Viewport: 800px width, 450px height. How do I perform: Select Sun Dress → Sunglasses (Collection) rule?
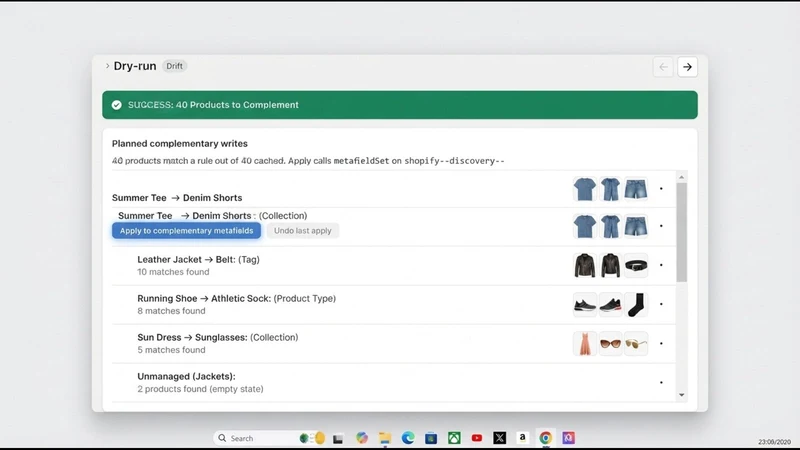point(394,343)
